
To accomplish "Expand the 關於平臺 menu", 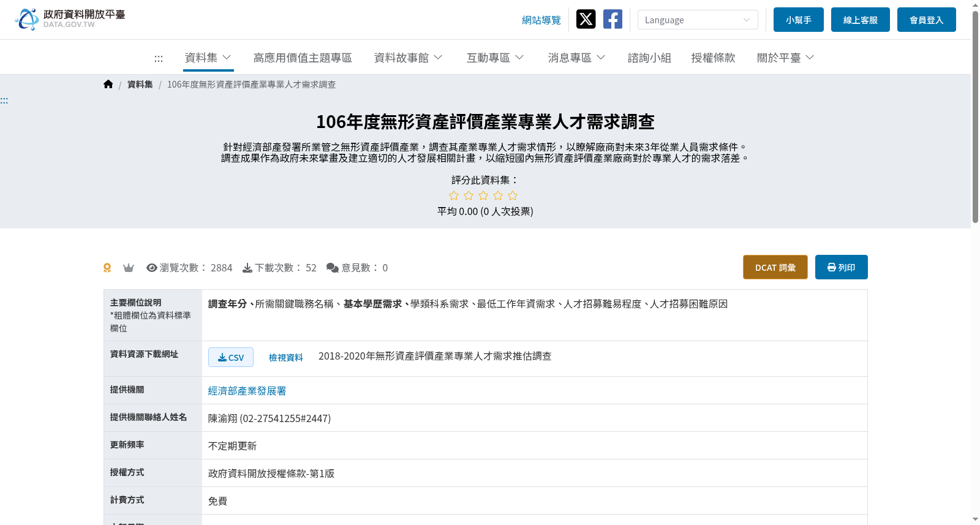I will (786, 58).
